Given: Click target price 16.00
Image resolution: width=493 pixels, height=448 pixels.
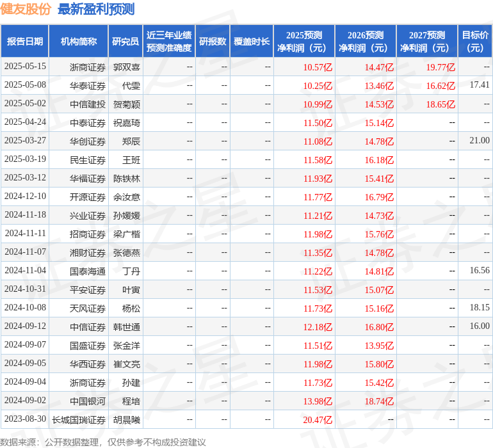Looking at the screenshot, I should pyautogui.click(x=480, y=326).
